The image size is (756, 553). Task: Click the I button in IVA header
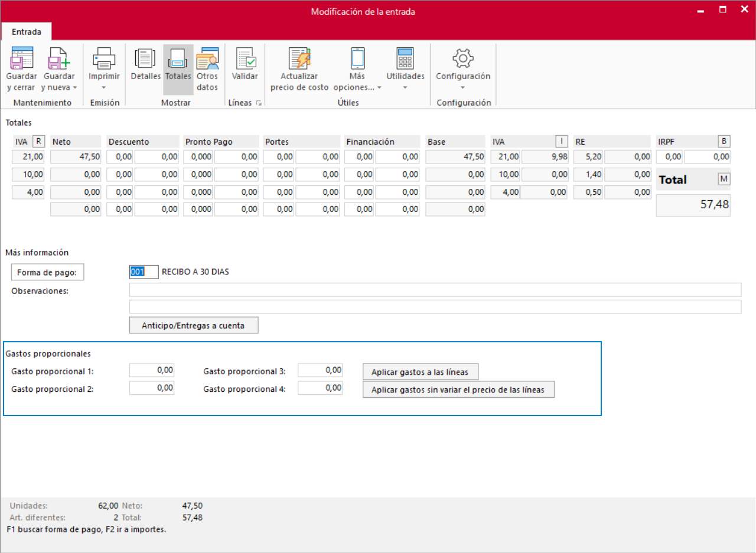pyautogui.click(x=563, y=141)
